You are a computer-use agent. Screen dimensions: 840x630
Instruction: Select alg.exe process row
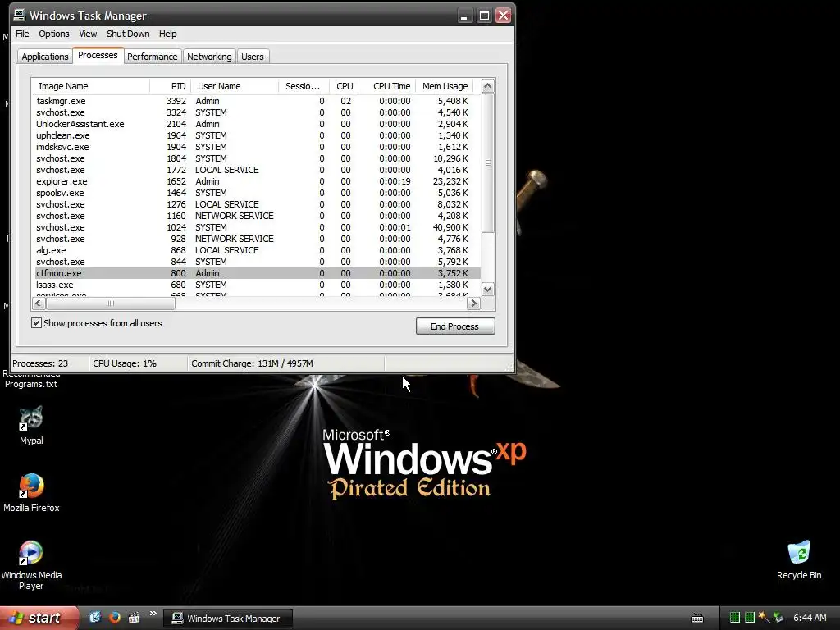(x=256, y=250)
